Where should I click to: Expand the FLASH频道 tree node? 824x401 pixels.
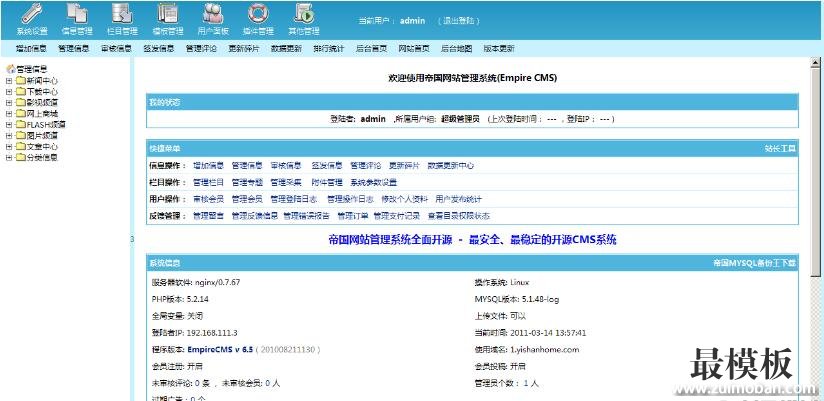point(8,125)
